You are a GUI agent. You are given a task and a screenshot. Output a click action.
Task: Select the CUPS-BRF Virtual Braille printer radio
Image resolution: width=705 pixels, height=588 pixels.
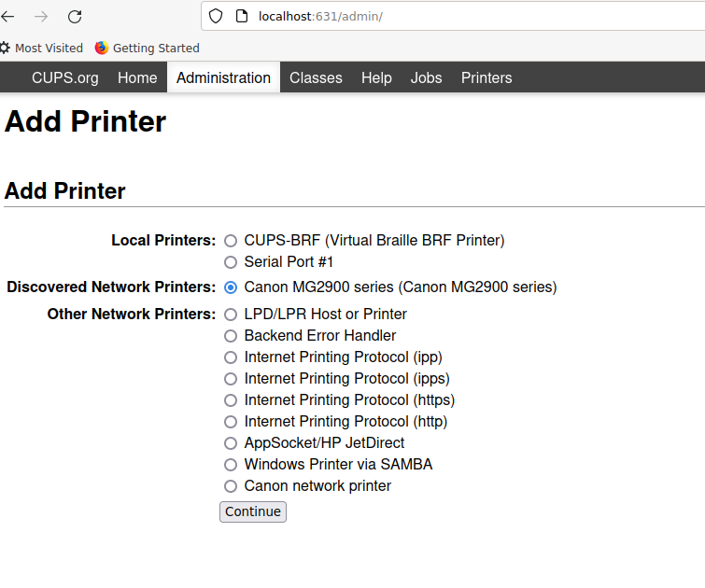pyautogui.click(x=231, y=241)
